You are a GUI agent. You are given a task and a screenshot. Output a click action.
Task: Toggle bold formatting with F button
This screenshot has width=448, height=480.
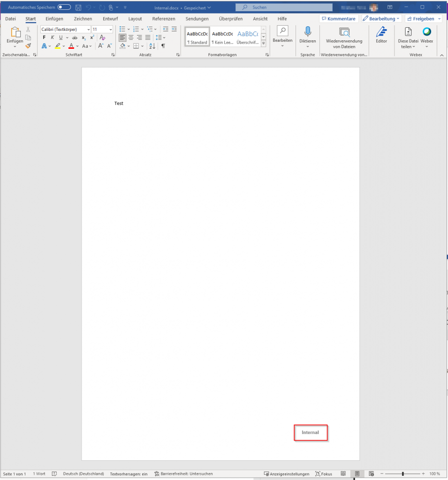45,37
